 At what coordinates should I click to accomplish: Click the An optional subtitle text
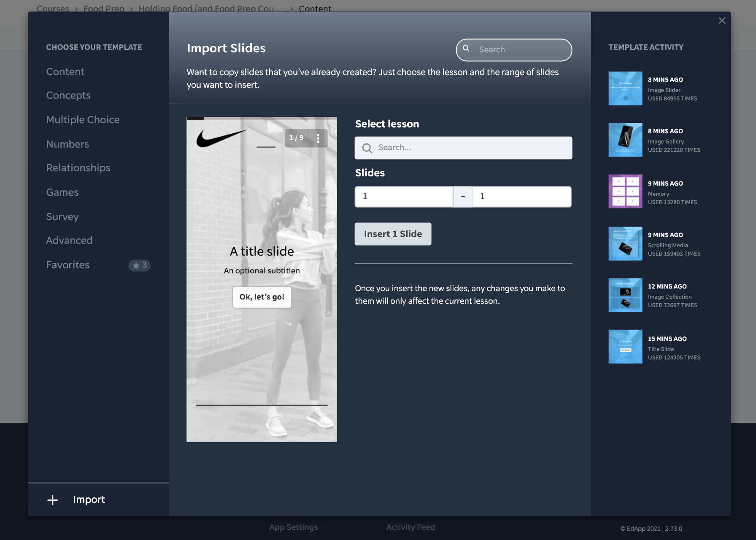click(x=262, y=271)
